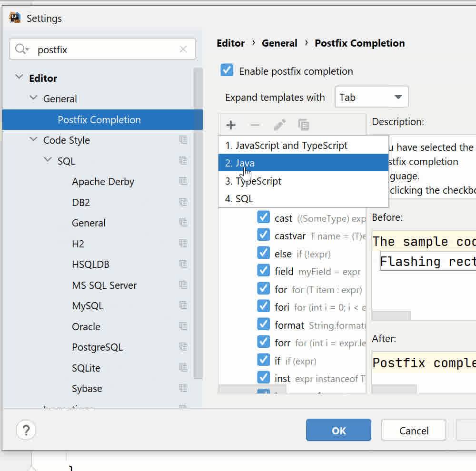Click the project-level icon beside SQL General
This screenshot has width=476, height=471.
coord(183,223)
